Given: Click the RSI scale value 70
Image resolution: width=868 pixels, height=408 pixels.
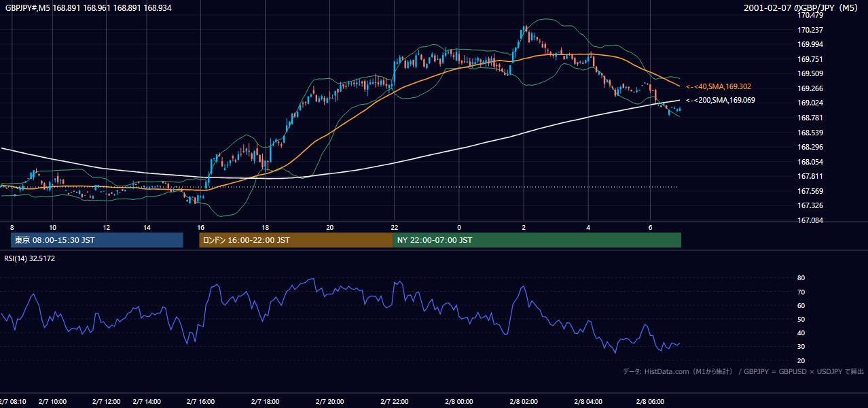Looking at the screenshot, I should 801,292.
